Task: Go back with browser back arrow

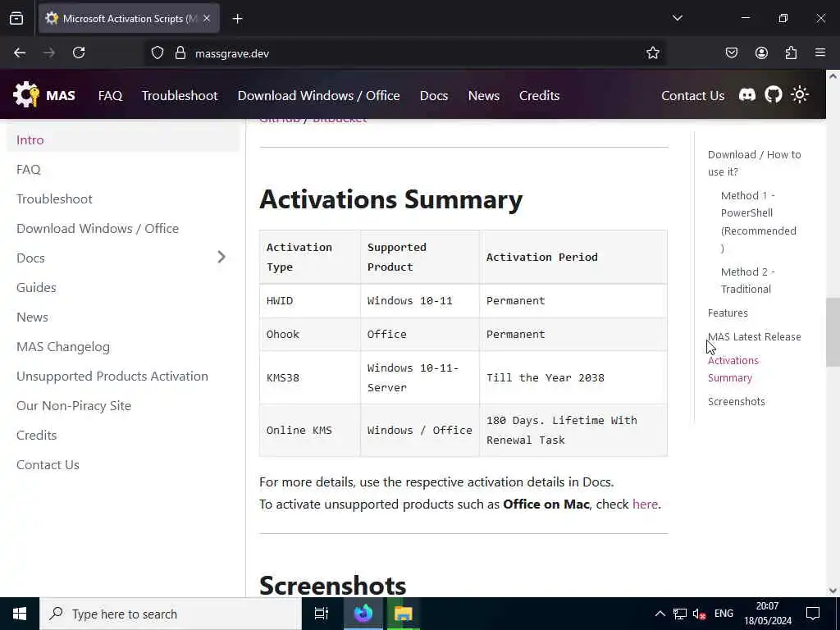Action: click(x=20, y=52)
